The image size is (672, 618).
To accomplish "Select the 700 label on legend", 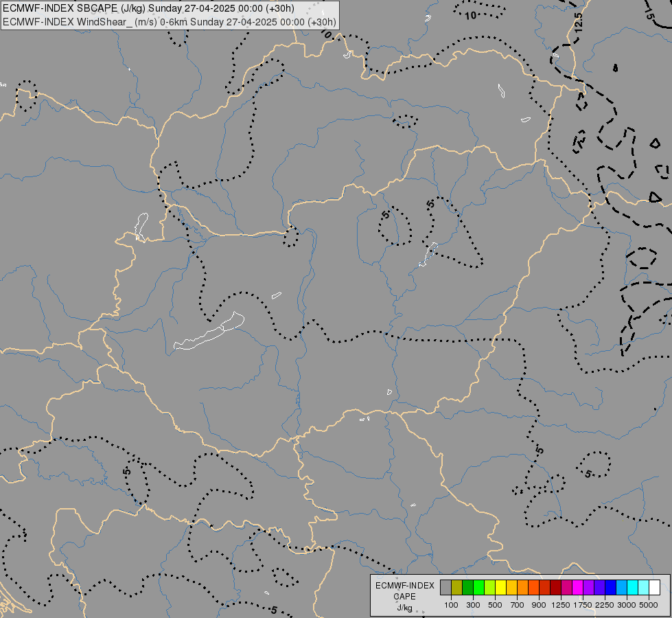I will tap(518, 605).
